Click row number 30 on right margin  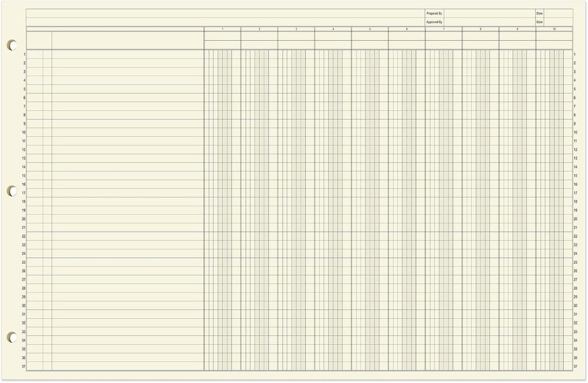point(575,306)
